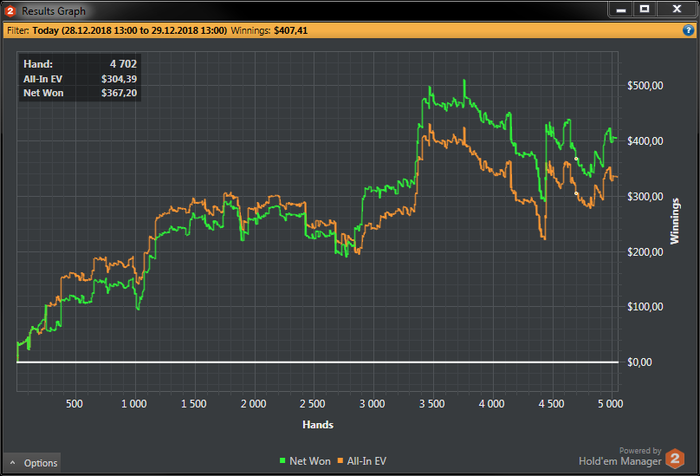Expand the Options panel
The image size is (700, 476).
click(x=33, y=463)
